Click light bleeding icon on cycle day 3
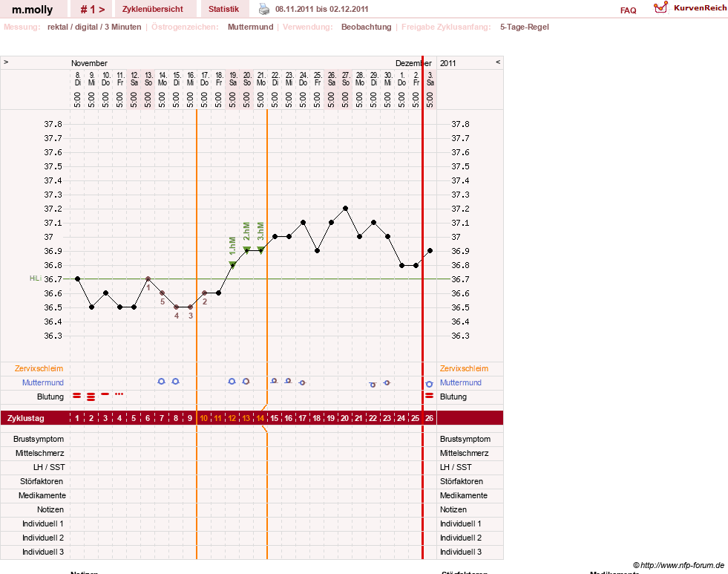Image resolution: width=728 pixels, height=574 pixels. (x=105, y=394)
